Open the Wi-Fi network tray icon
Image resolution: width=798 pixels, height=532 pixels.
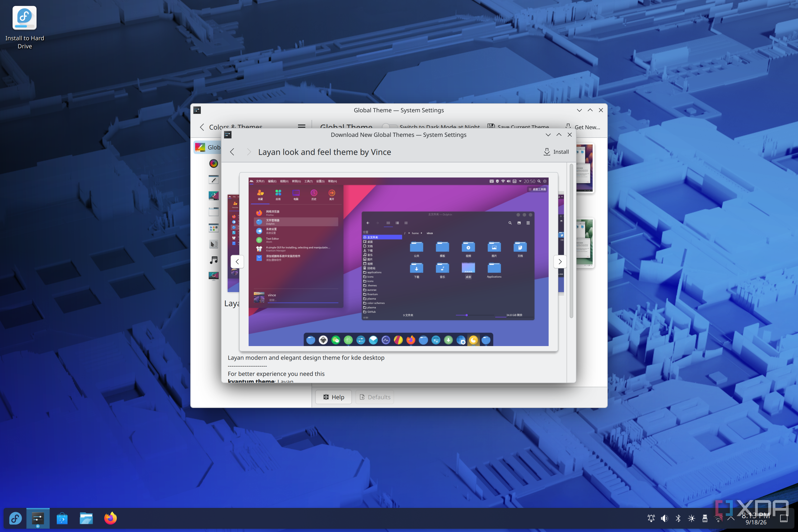click(718, 518)
